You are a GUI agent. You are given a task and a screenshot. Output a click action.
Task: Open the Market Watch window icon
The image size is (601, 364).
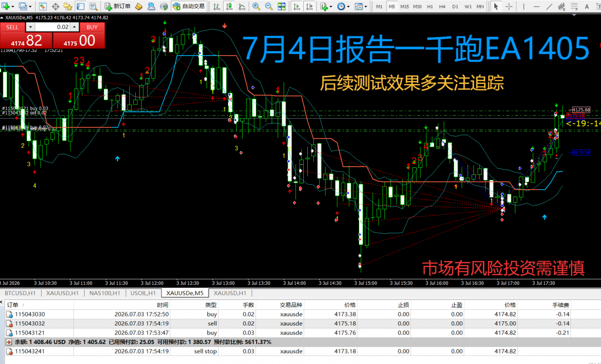(43, 6)
